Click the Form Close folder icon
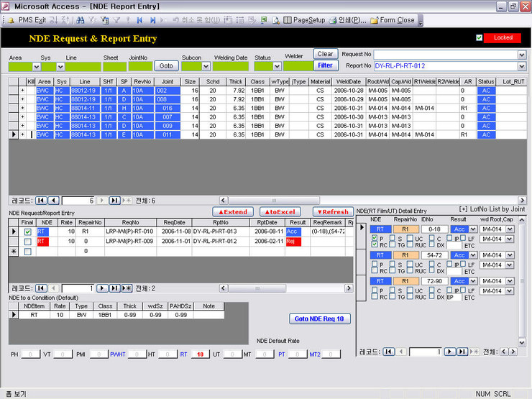 click(375, 20)
